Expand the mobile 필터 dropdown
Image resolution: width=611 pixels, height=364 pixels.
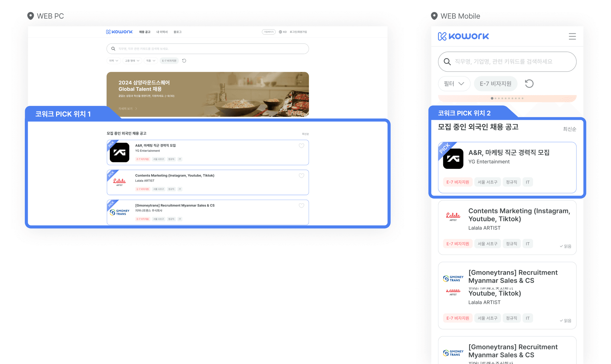point(454,84)
